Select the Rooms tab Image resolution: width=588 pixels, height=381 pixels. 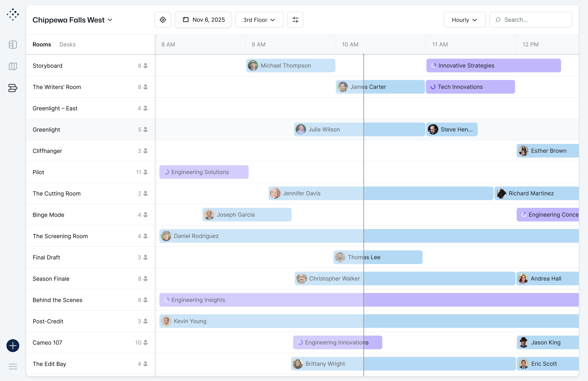[x=42, y=44]
